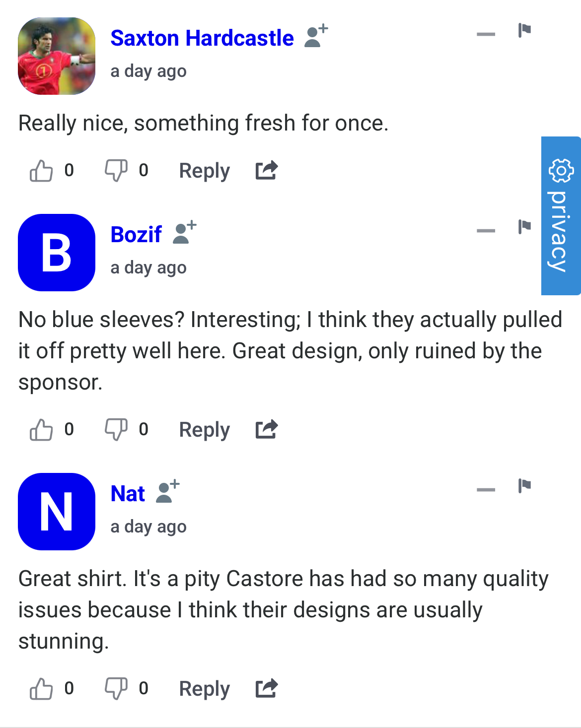
Task: Reply to Saxton Hardcastle's comment
Action: coord(204,171)
